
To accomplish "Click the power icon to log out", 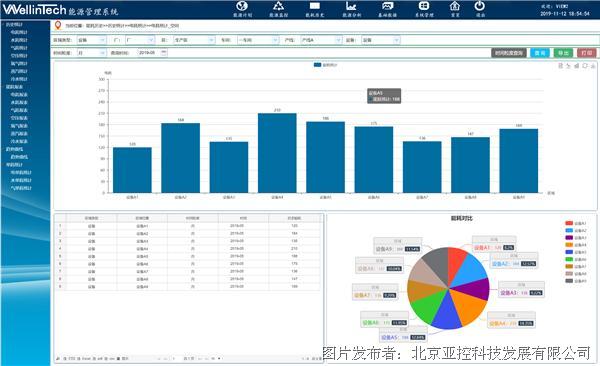I will click(x=480, y=6).
